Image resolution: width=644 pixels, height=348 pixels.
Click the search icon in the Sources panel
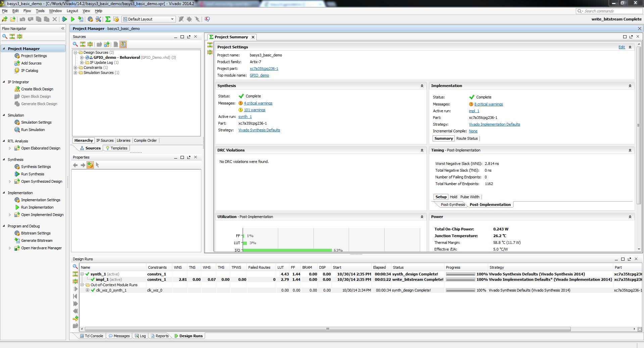click(x=75, y=44)
